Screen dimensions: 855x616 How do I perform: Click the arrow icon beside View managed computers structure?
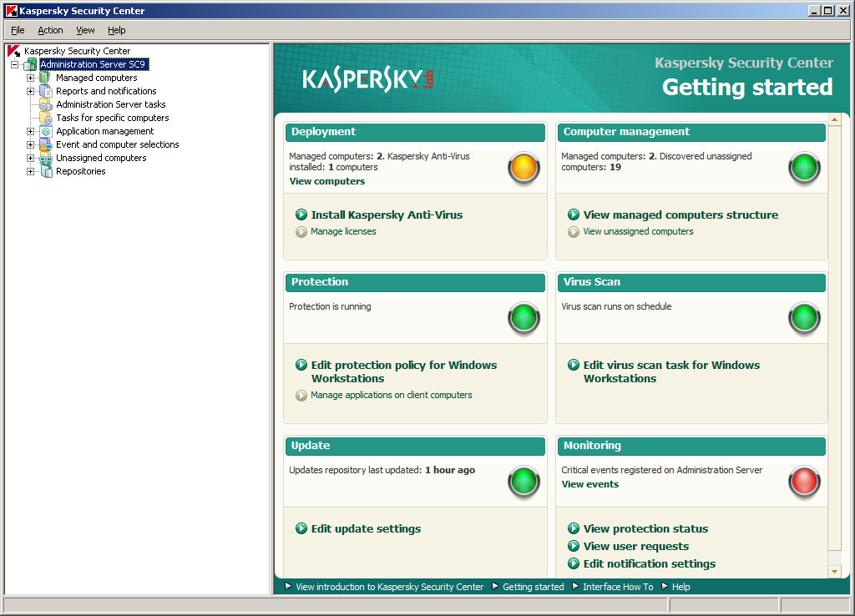tap(573, 215)
